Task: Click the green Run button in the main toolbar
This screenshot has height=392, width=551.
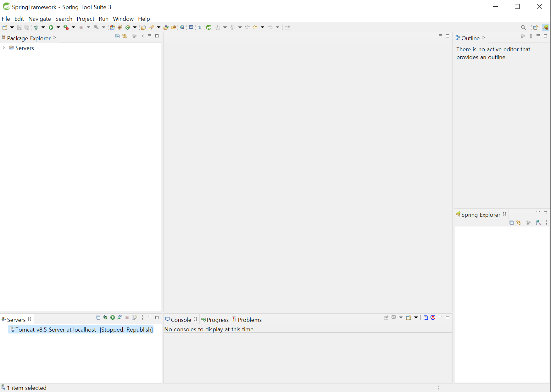Action: click(x=51, y=27)
